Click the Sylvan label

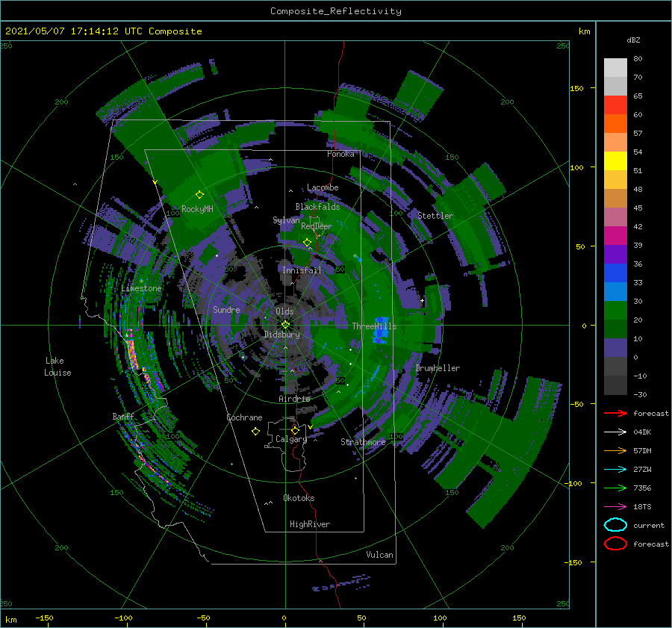pyautogui.click(x=286, y=220)
